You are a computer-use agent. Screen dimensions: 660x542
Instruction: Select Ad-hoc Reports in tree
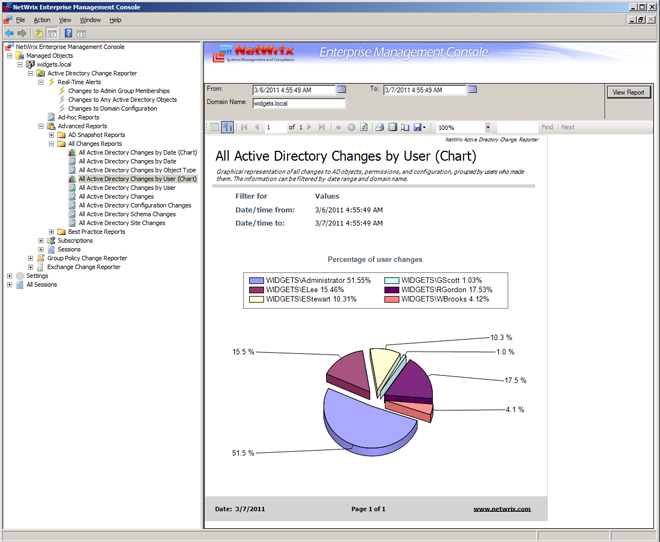click(78, 117)
